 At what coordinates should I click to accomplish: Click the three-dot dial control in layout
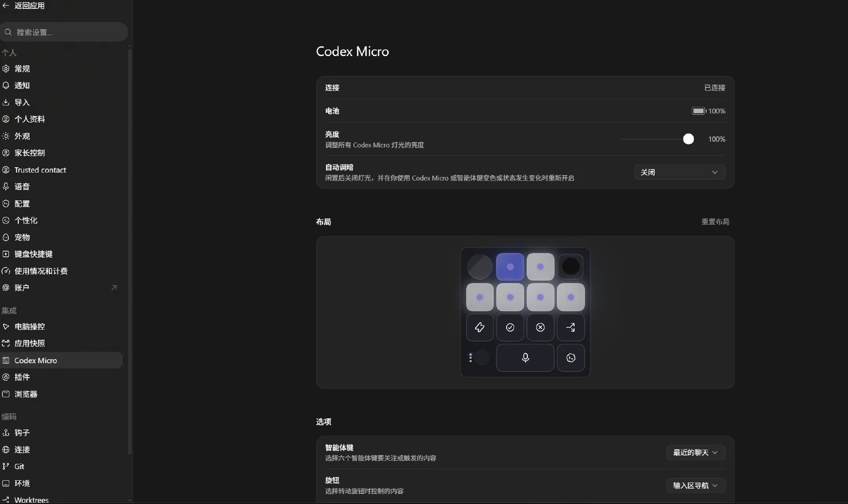[x=479, y=358]
